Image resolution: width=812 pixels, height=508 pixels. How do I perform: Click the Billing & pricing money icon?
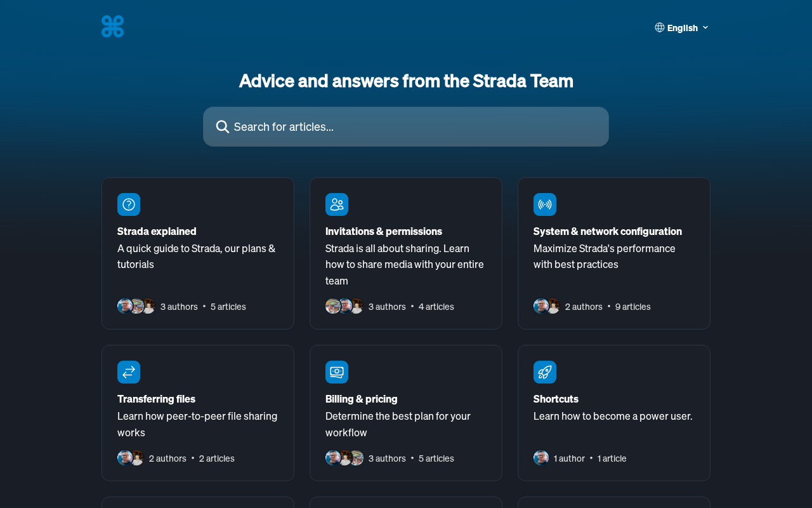click(337, 372)
